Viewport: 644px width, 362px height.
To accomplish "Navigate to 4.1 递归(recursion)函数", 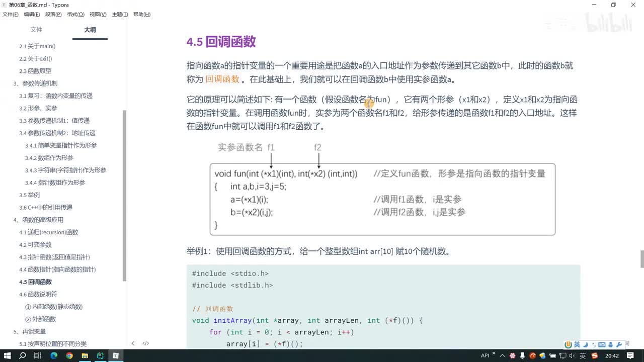I will pyautogui.click(x=49, y=232).
